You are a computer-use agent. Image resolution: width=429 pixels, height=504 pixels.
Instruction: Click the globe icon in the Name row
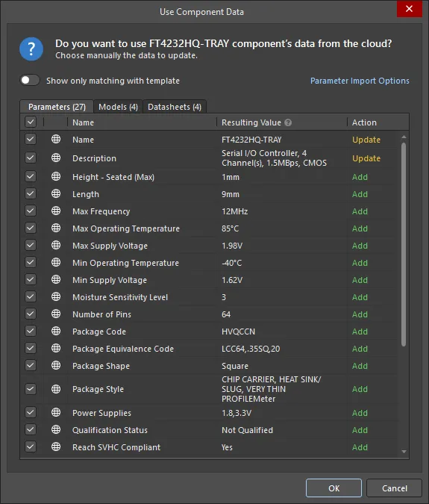click(56, 139)
